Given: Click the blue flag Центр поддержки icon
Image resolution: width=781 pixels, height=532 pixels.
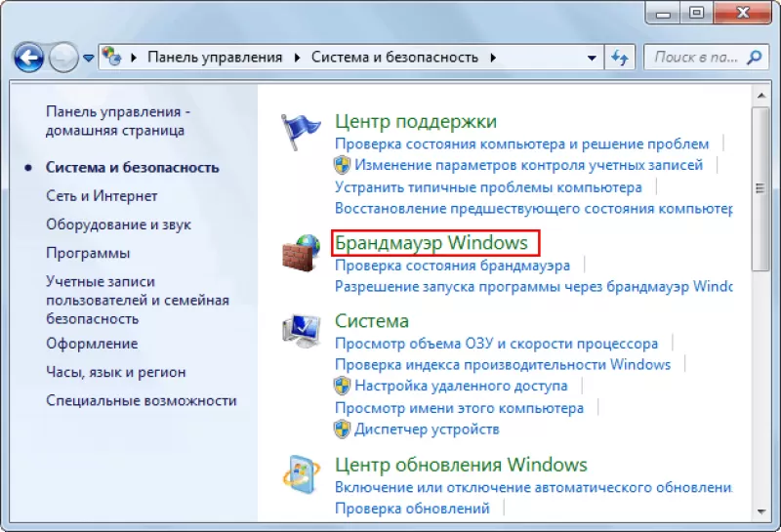Looking at the screenshot, I should point(301,132).
